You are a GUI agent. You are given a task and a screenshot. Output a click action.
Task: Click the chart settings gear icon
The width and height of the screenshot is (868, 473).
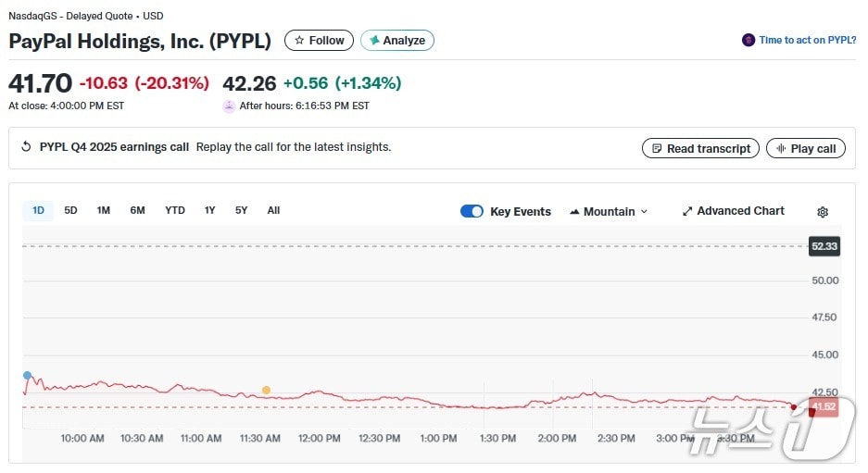[823, 212]
